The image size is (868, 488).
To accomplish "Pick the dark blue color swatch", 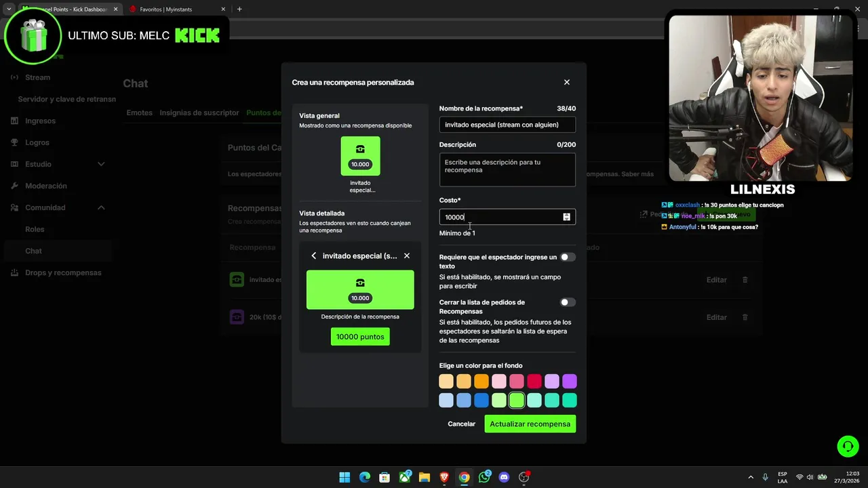I will point(481,401).
